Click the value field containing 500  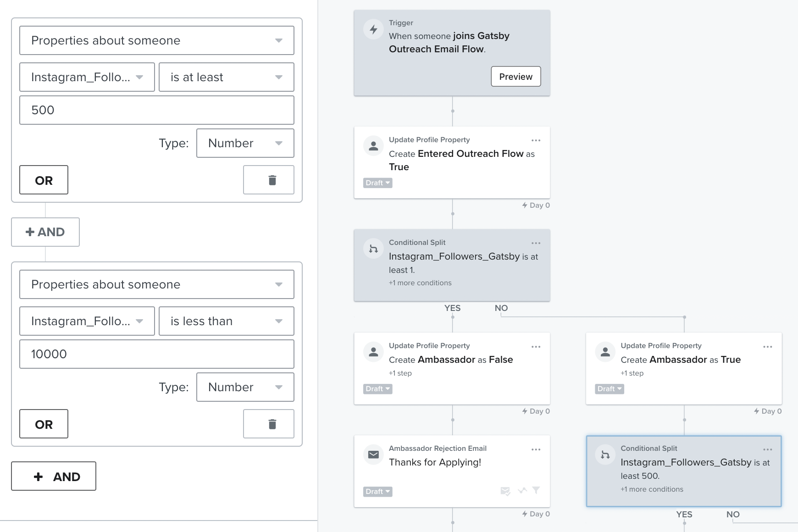click(x=157, y=110)
